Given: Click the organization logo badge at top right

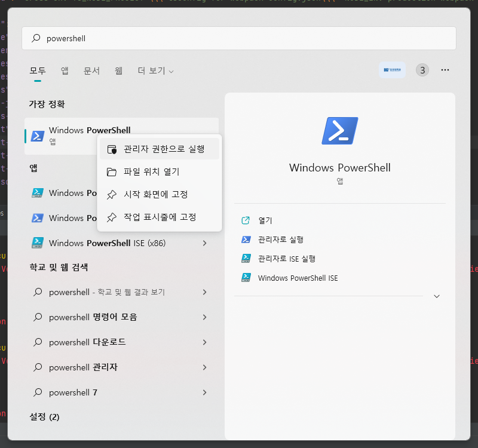Looking at the screenshot, I should [392, 70].
